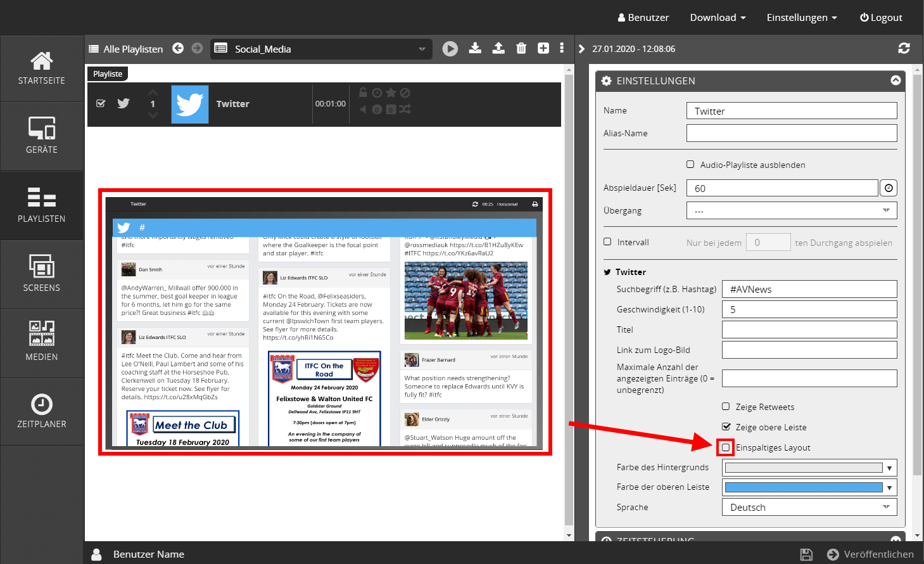
Task: Play the Social_Media playlist preview
Action: [x=450, y=49]
